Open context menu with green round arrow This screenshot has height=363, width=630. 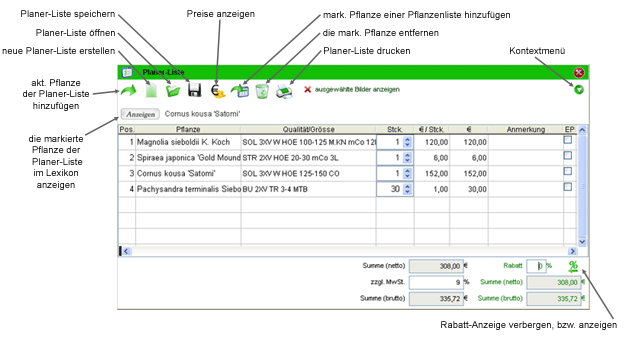579,90
